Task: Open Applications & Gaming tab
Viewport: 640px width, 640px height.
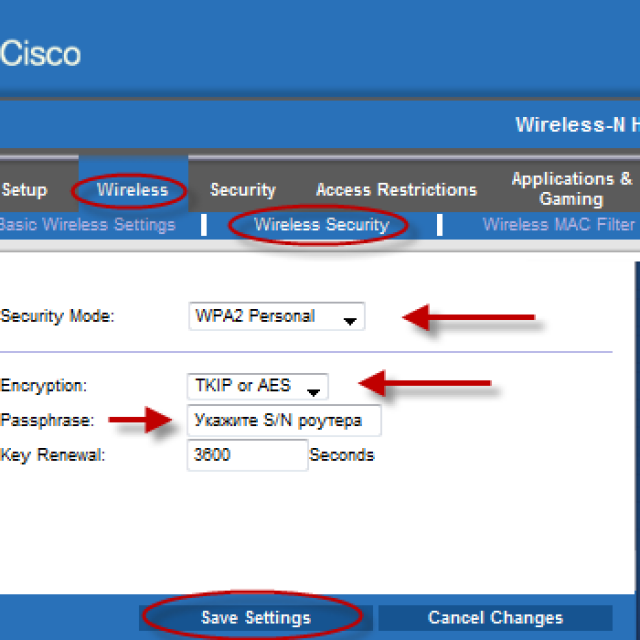Action: point(571,189)
